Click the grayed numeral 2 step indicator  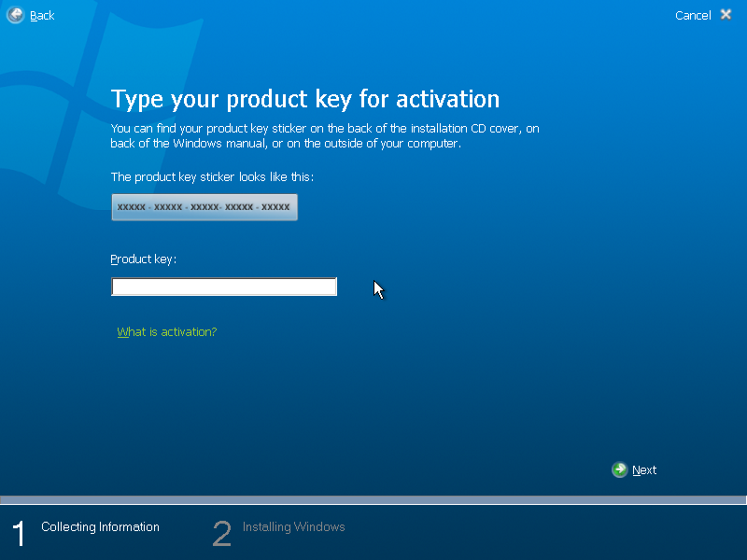(221, 532)
